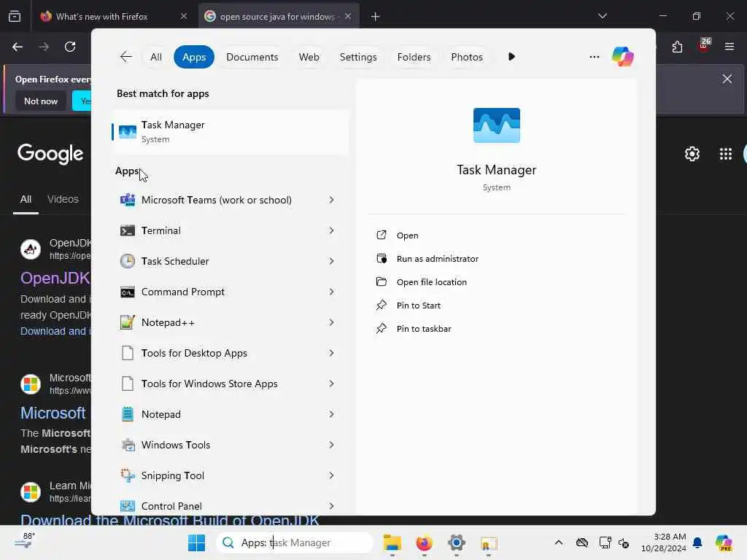Click Open file location
Screen dimensions: 747x560
click(431, 282)
